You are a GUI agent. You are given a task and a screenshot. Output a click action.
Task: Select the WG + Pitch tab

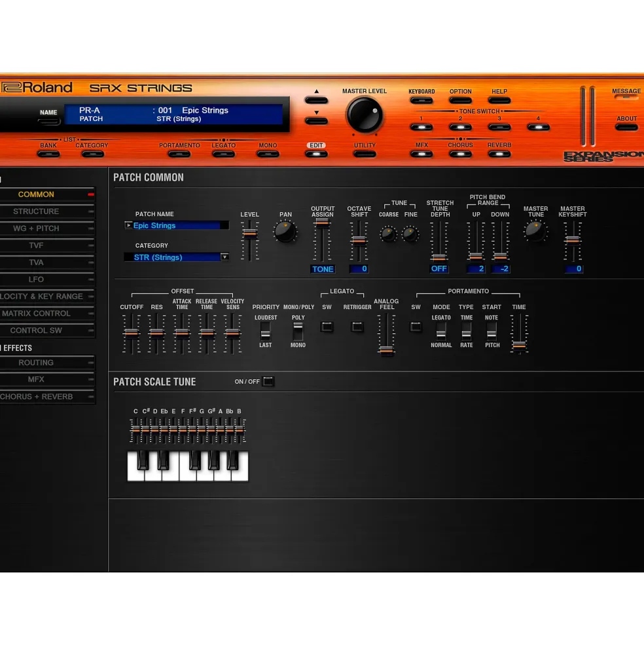click(47, 229)
